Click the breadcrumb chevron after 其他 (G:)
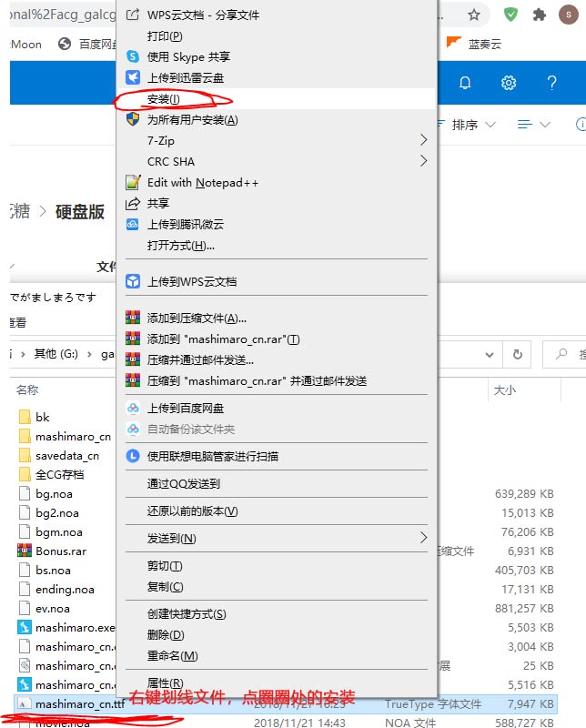The image size is (586, 728). point(89,354)
